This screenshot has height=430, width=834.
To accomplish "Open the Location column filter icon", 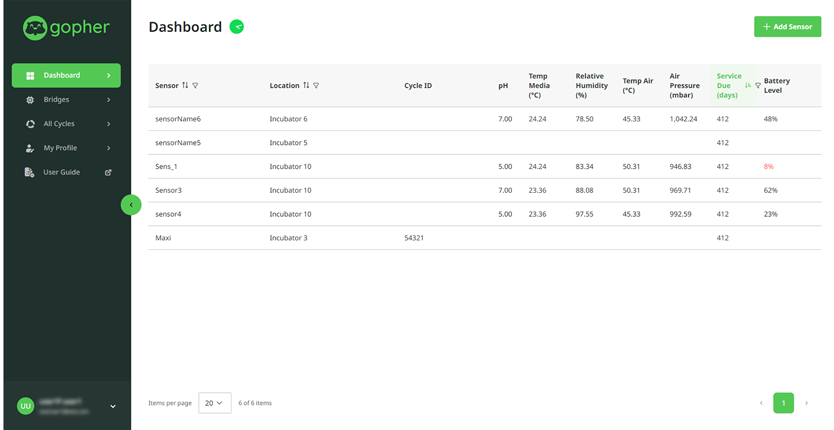I will tap(316, 86).
